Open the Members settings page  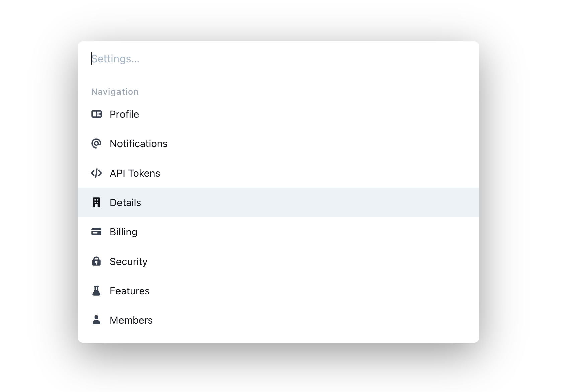click(x=131, y=320)
